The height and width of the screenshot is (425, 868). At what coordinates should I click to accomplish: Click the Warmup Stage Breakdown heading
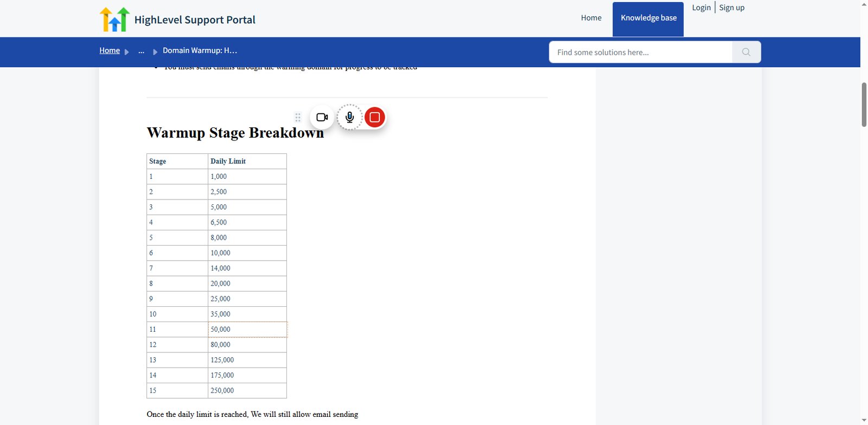point(235,133)
